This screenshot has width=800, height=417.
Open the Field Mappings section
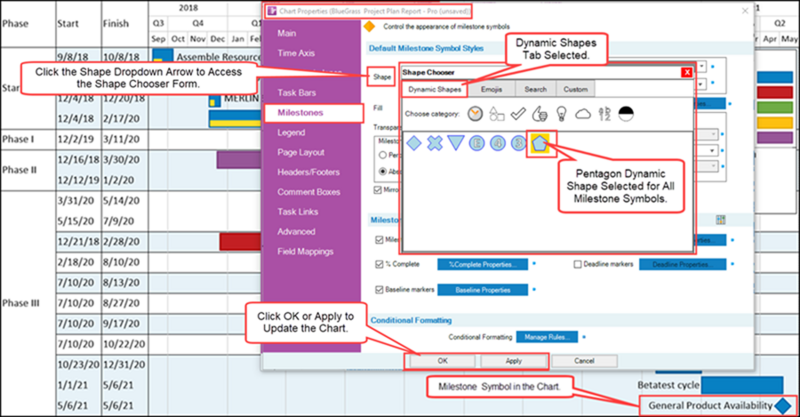click(x=305, y=252)
